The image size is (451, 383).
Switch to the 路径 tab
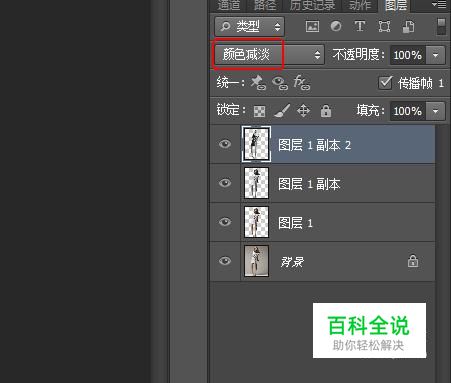(265, 5)
